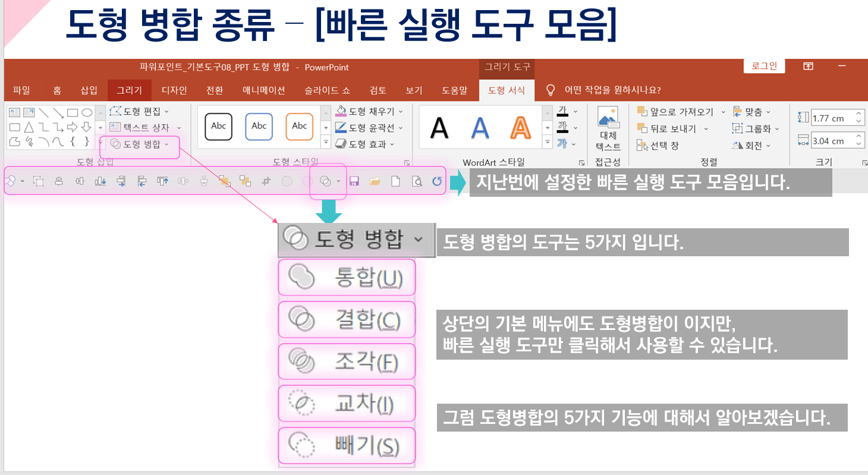
Task: Open a file via the quick access Open icon
Action: [x=375, y=181]
